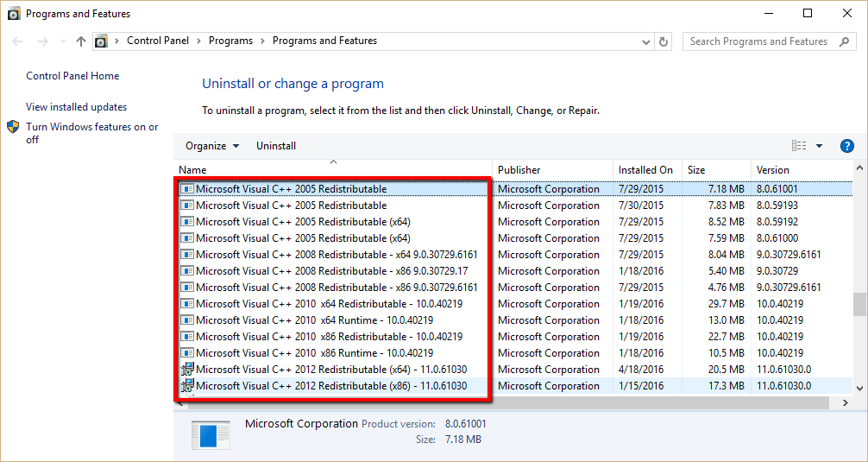Open Help with the blue question icon
This screenshot has width=868, height=462.
[847, 146]
